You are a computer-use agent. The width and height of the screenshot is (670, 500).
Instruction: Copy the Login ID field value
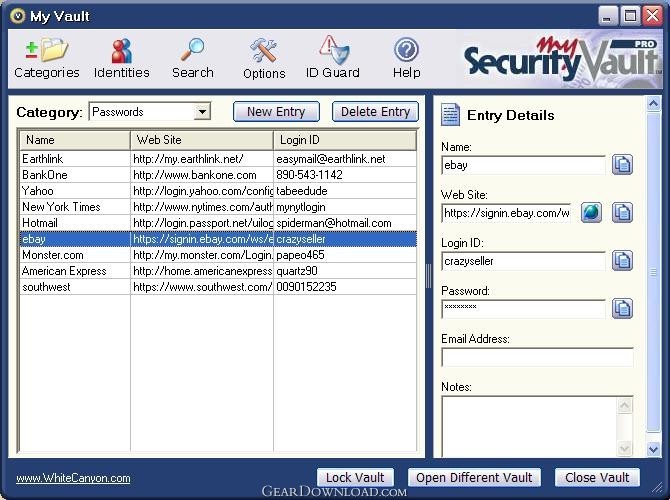pyautogui.click(x=622, y=261)
